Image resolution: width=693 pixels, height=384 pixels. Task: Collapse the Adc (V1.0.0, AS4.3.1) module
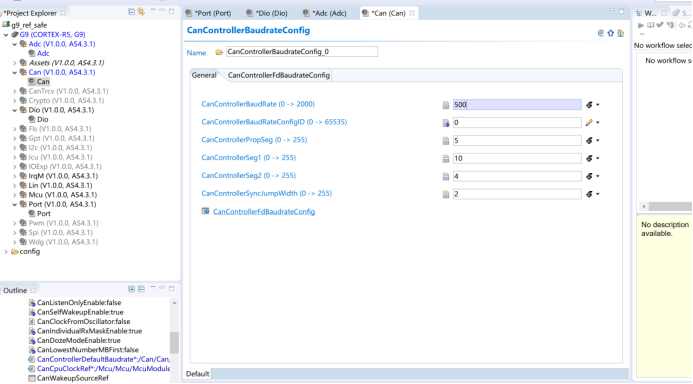15,44
